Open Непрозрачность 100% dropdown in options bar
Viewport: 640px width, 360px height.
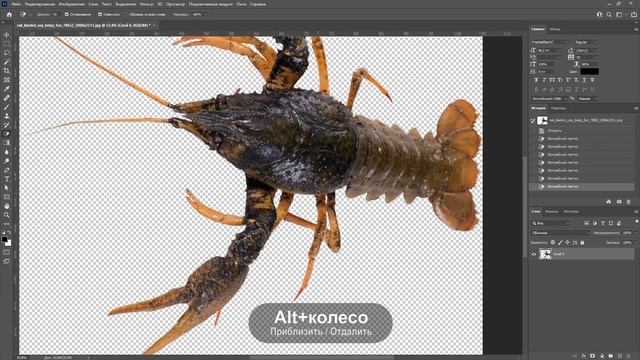click(x=205, y=14)
